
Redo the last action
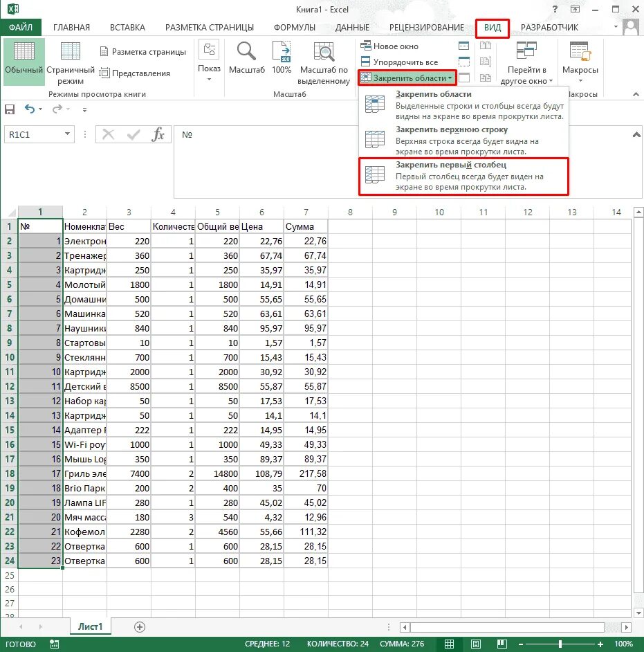coord(57,109)
